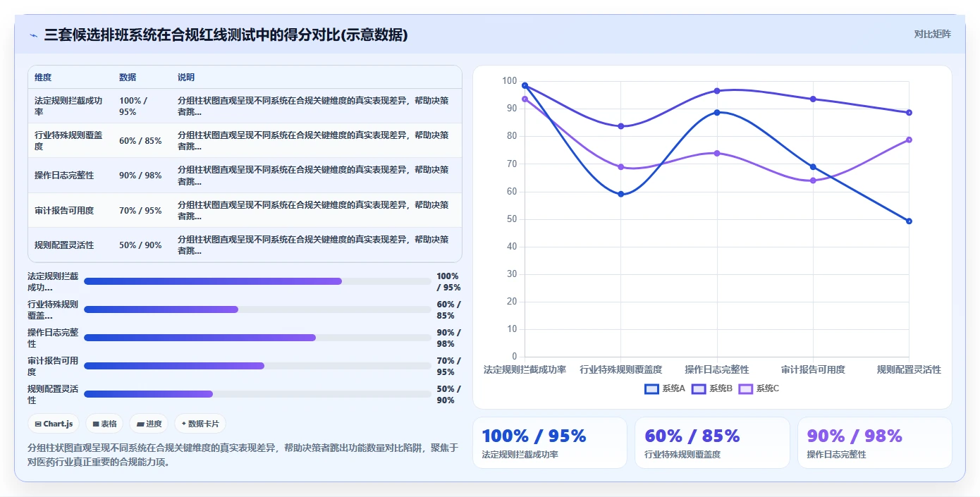980x497 pixels.
Task: Click 系统C data point at 法定规则拦截成功率
Action: click(x=525, y=99)
